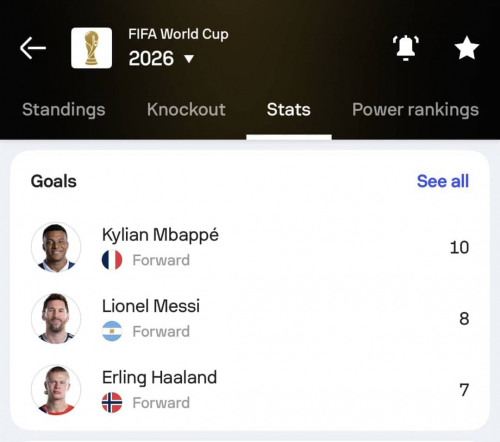Click the Goals section heading
Viewport: 500px width, 442px height.
pyautogui.click(x=54, y=181)
